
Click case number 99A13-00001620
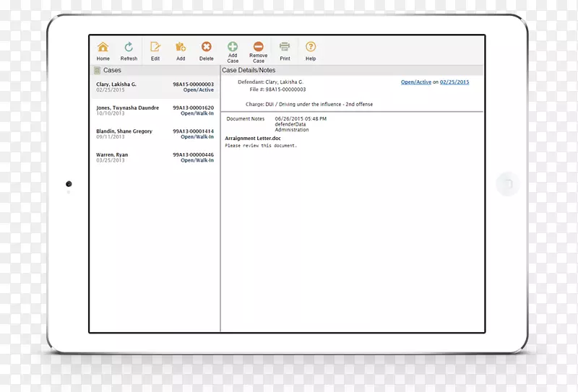[x=193, y=108]
